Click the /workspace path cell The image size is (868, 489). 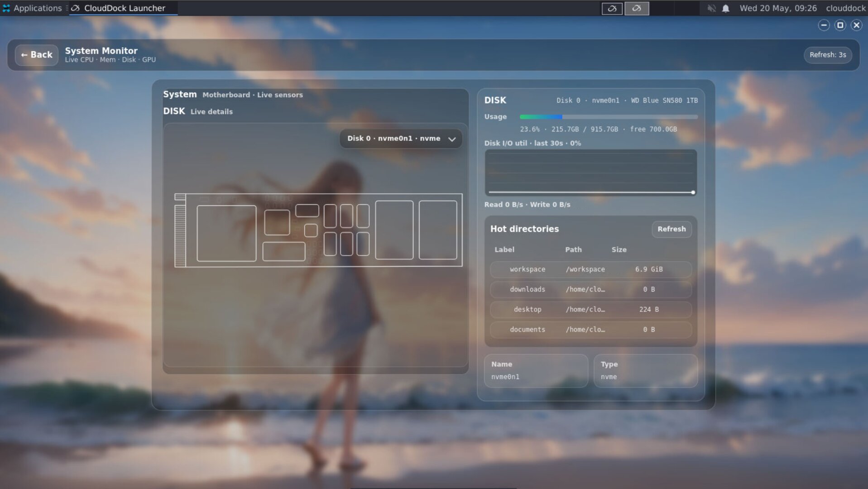point(585,269)
